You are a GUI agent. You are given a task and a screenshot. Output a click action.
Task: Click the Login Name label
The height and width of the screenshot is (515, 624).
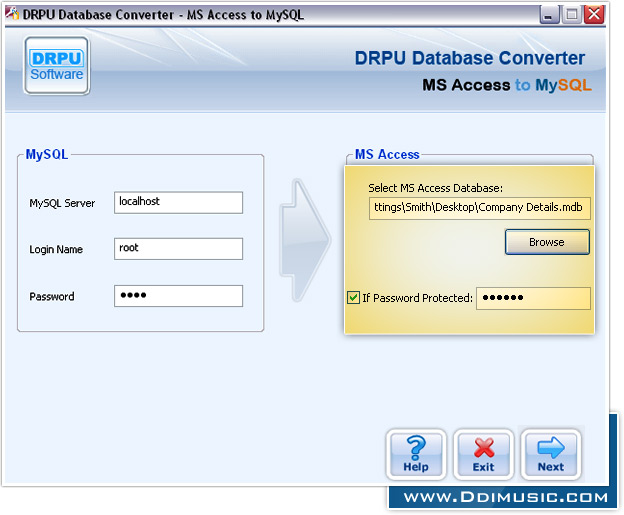pyautogui.click(x=56, y=250)
